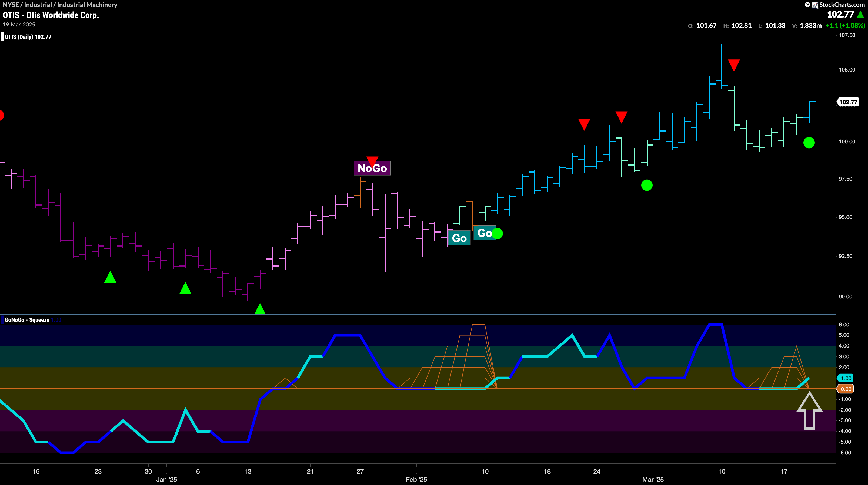Click the 105.00 price axis label
This screenshot has width=868, height=485.
[x=847, y=70]
